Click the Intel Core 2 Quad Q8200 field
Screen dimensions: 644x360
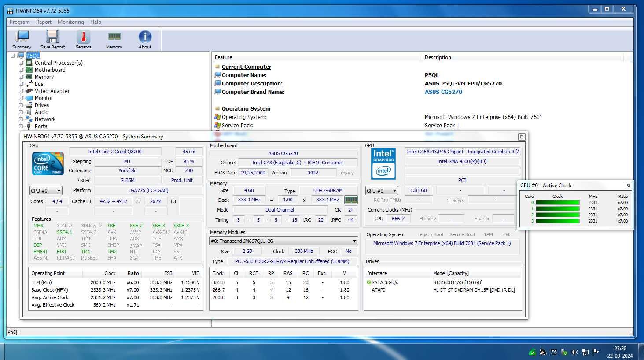pyautogui.click(x=115, y=152)
